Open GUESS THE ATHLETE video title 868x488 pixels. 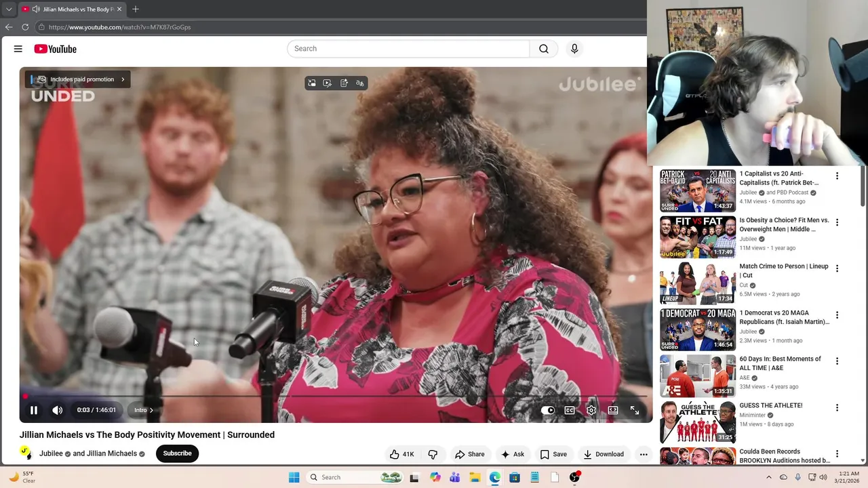coord(771,405)
